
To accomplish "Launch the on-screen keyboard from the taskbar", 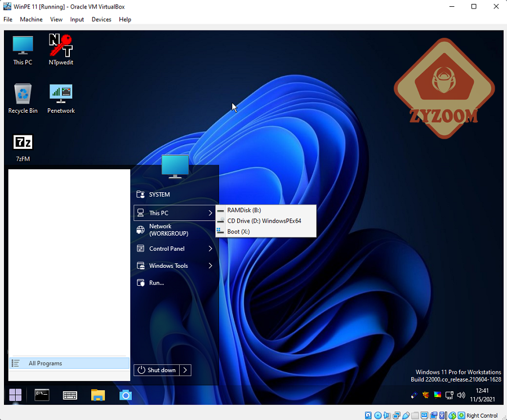I will [x=70, y=395].
